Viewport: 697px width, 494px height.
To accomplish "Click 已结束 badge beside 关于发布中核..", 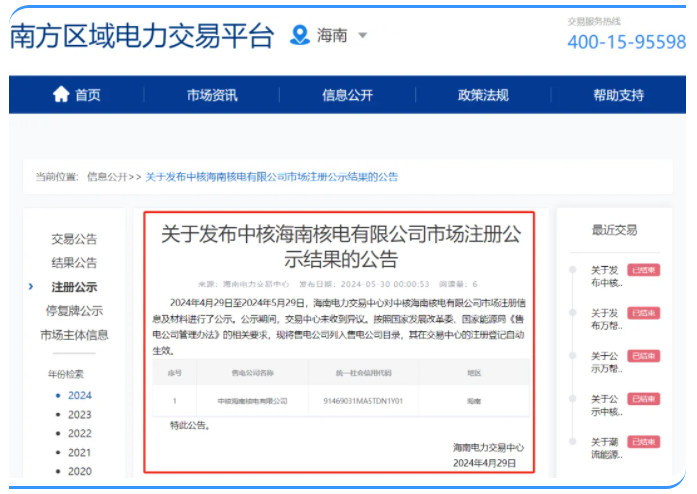I will (x=644, y=270).
